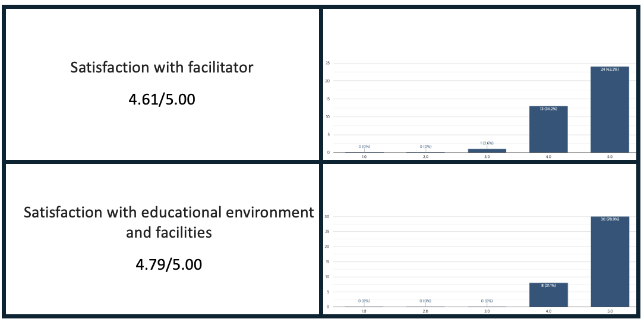644x322 pixels.
Task: Click the 4.0 axis label under environment chart
Action: (548, 311)
